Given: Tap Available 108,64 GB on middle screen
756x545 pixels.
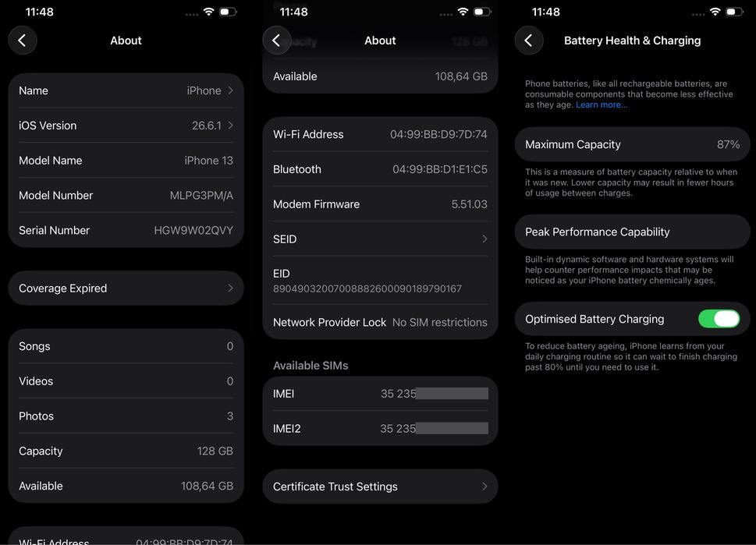Looking at the screenshot, I should tap(461, 76).
